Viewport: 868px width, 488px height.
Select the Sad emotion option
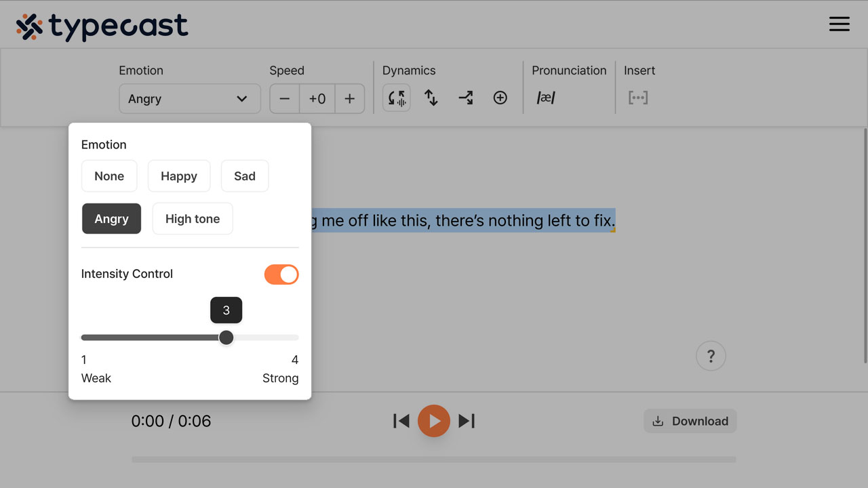point(245,176)
